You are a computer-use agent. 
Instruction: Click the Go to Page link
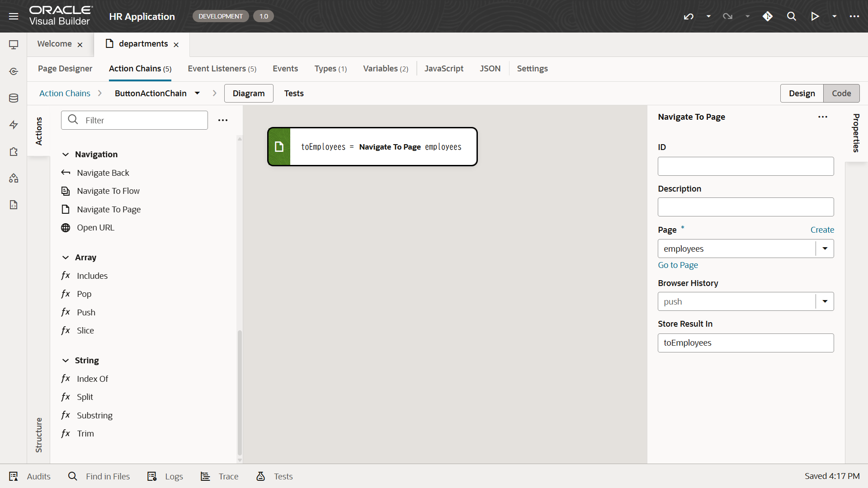click(678, 265)
